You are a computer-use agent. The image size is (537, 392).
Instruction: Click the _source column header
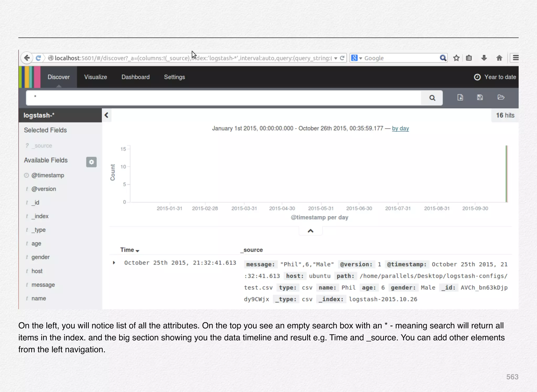click(x=252, y=250)
